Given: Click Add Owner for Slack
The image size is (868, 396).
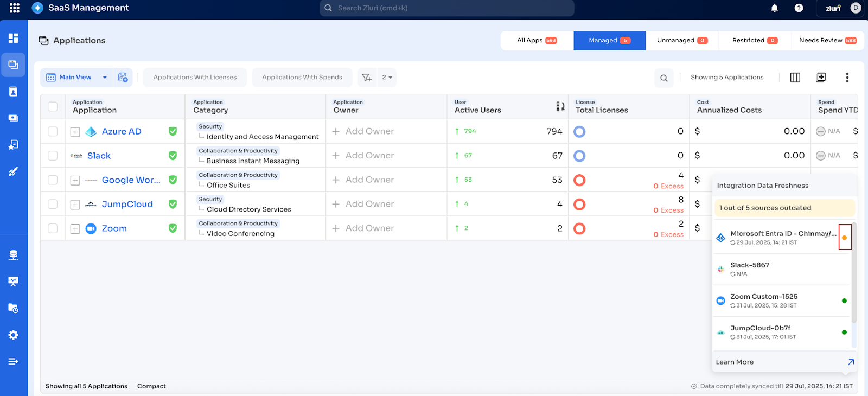Looking at the screenshot, I should coord(363,156).
